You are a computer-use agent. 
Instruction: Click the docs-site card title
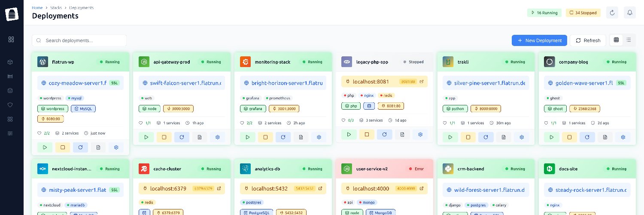[568, 169]
